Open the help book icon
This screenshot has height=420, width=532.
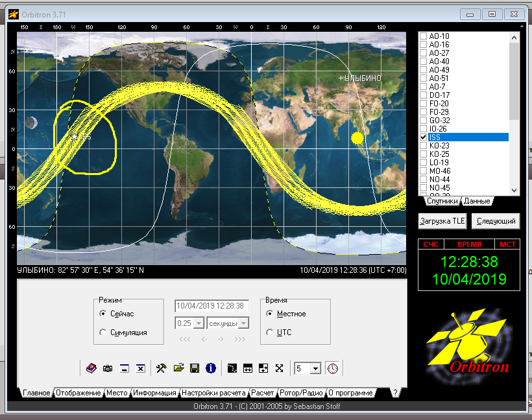click(91, 368)
